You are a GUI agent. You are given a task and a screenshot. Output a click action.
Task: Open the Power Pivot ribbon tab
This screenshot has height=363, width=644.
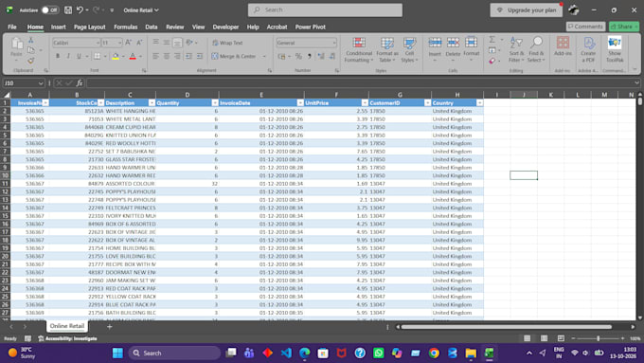[x=311, y=27]
